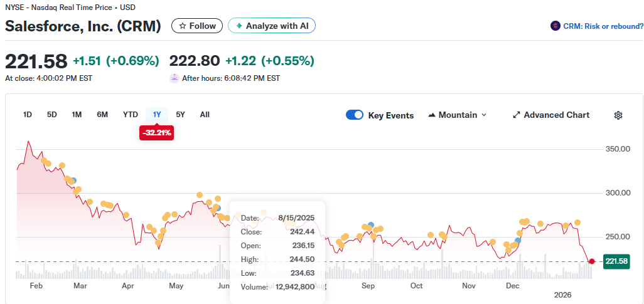Click the Mountain chart type icon
This screenshot has height=304, width=644.
(431, 115)
